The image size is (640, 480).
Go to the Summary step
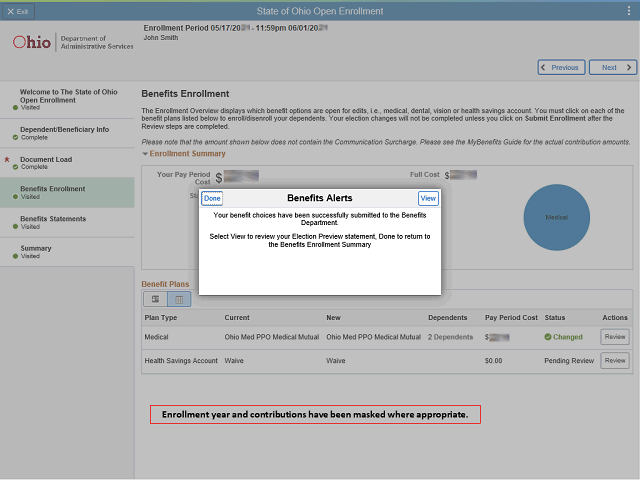tap(67, 252)
